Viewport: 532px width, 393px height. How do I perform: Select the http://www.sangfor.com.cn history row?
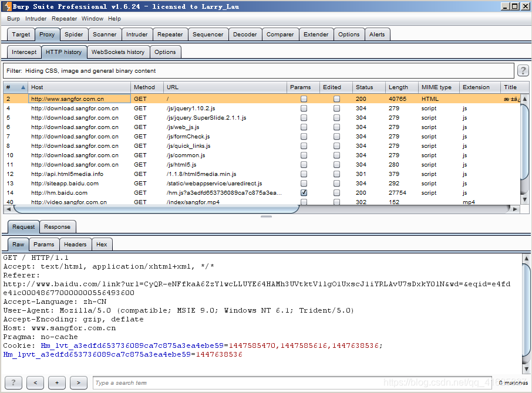[261, 99]
